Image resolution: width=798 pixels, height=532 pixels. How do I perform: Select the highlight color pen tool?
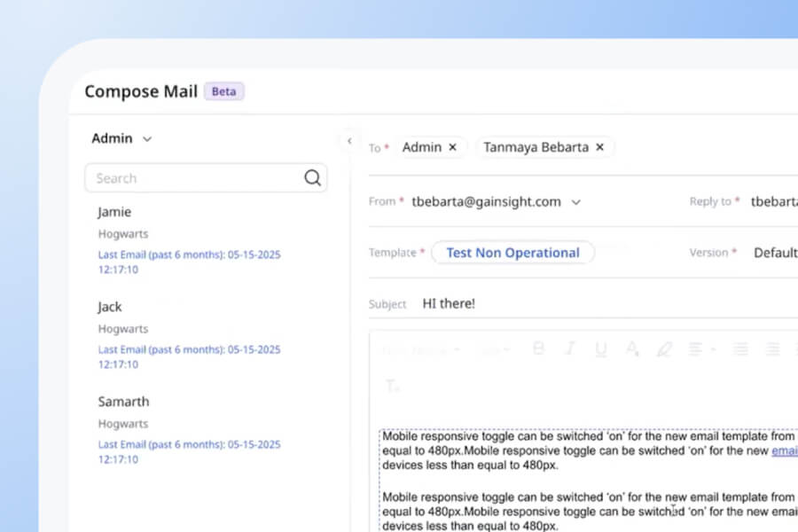(x=664, y=349)
